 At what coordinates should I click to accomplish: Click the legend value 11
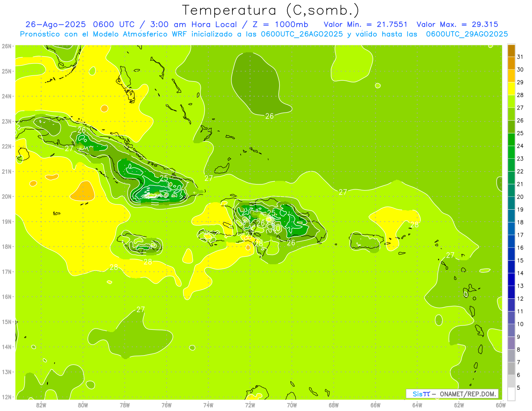[520, 311]
